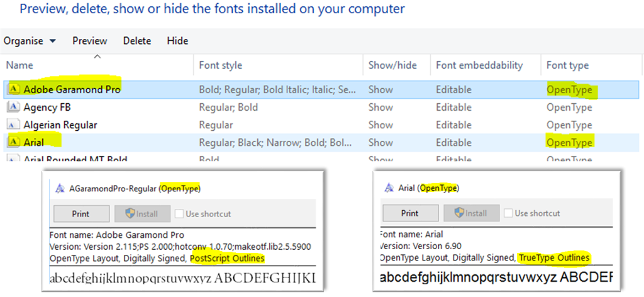Viewport: 644px width, 297px height.
Task: Click the Arial font family icon
Action: tap(14, 142)
